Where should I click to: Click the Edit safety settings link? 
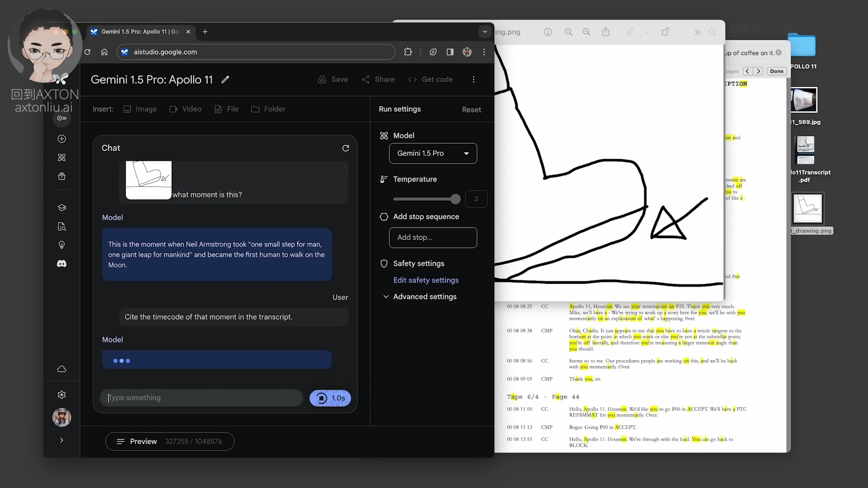425,280
